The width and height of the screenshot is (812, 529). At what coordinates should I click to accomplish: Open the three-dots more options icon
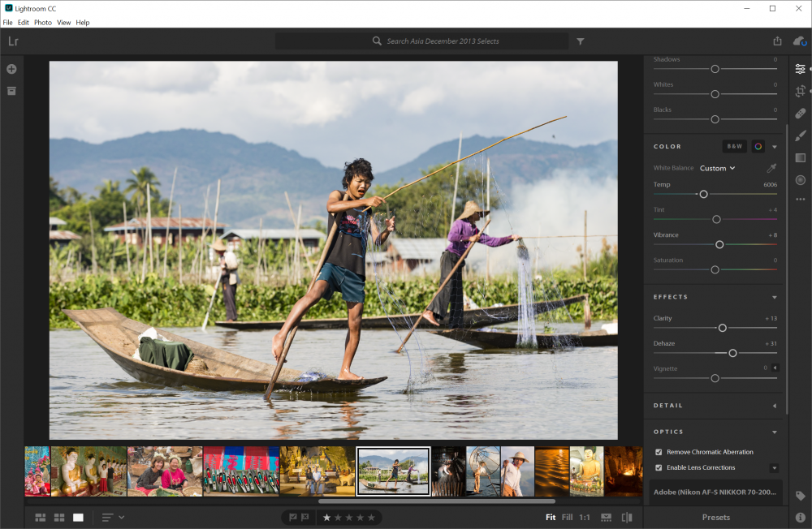(800, 199)
